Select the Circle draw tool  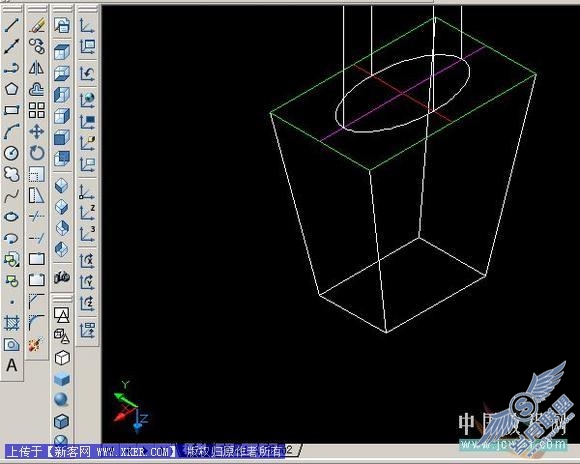coord(12,153)
